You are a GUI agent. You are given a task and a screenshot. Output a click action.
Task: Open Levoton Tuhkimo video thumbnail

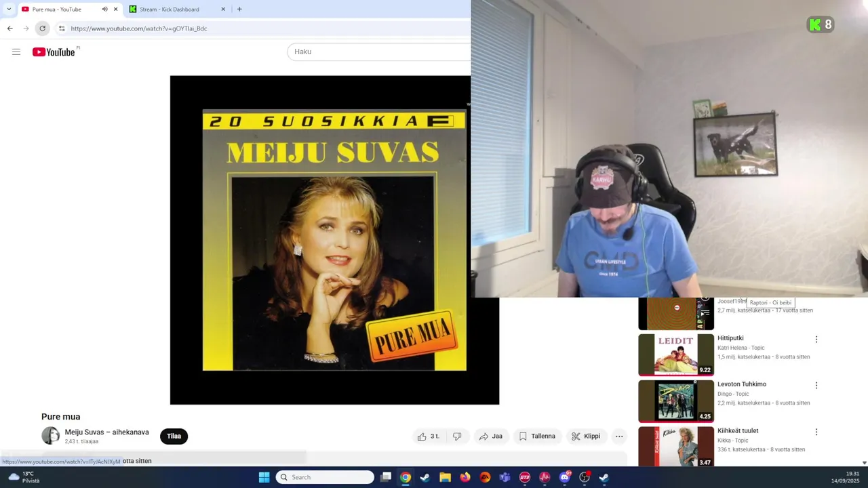[x=676, y=401]
